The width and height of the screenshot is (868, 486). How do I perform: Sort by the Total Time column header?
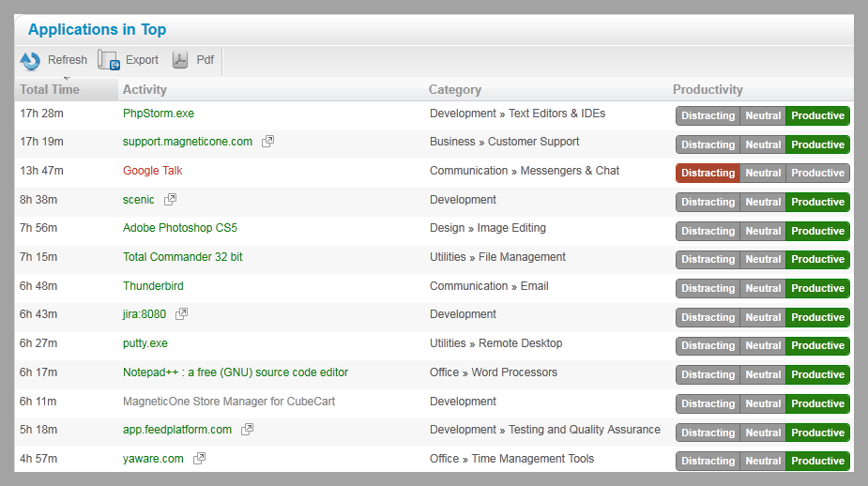click(x=66, y=90)
